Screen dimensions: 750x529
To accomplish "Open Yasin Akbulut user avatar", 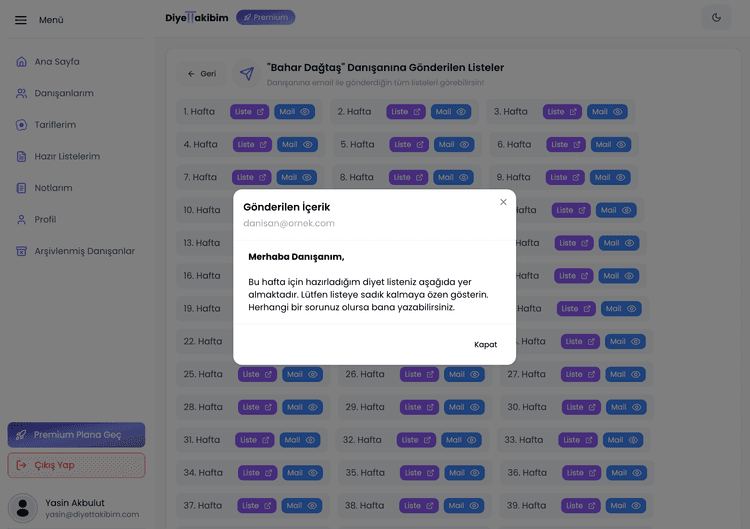I will (22, 508).
